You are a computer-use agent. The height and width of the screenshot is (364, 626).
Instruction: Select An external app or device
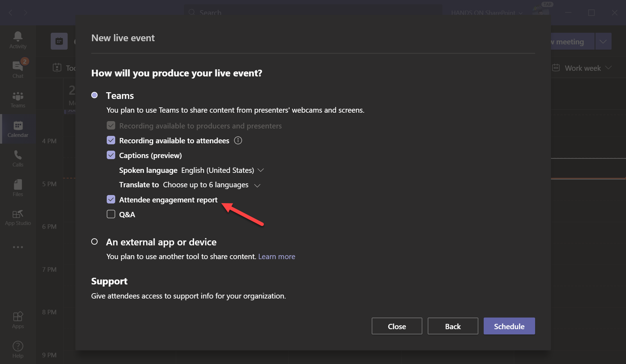coord(94,241)
